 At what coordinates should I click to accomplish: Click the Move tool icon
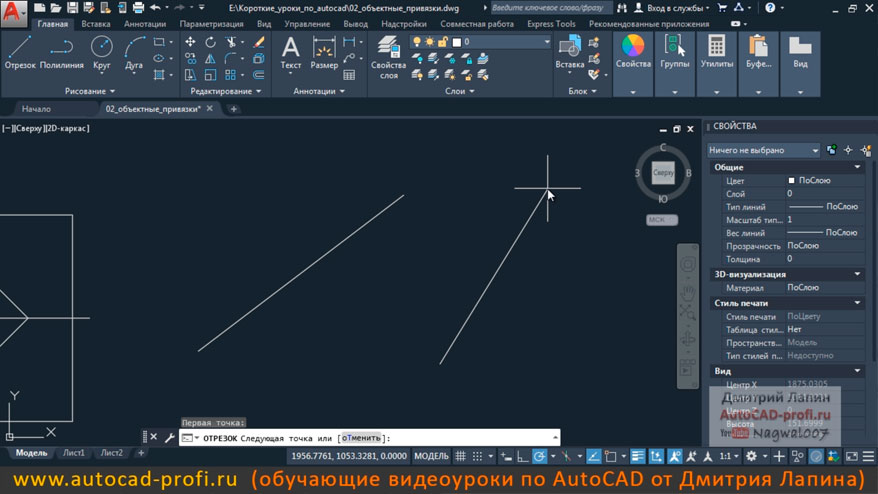coord(190,42)
